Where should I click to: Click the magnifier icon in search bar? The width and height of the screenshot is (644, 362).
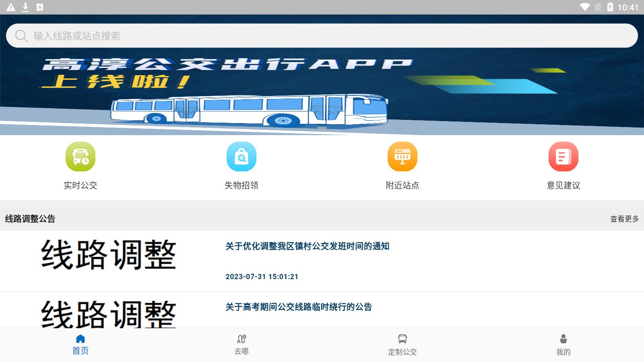point(21,36)
